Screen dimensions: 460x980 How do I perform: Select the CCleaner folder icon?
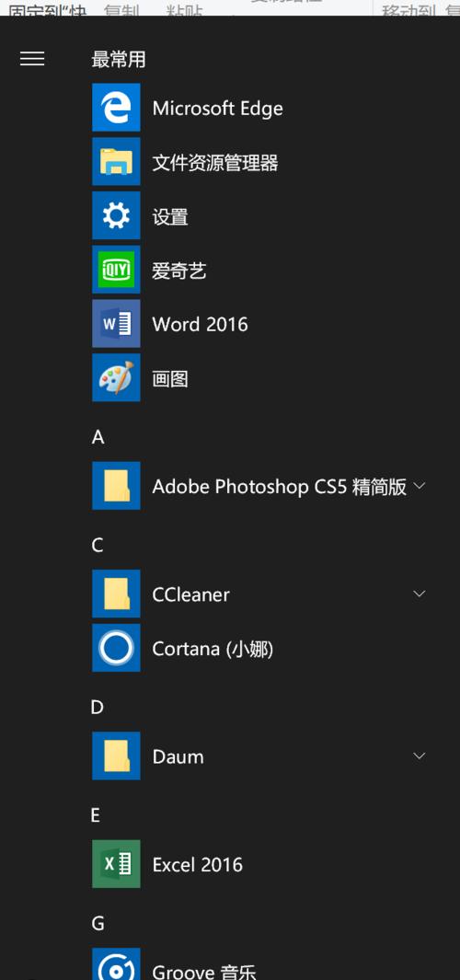click(x=116, y=594)
